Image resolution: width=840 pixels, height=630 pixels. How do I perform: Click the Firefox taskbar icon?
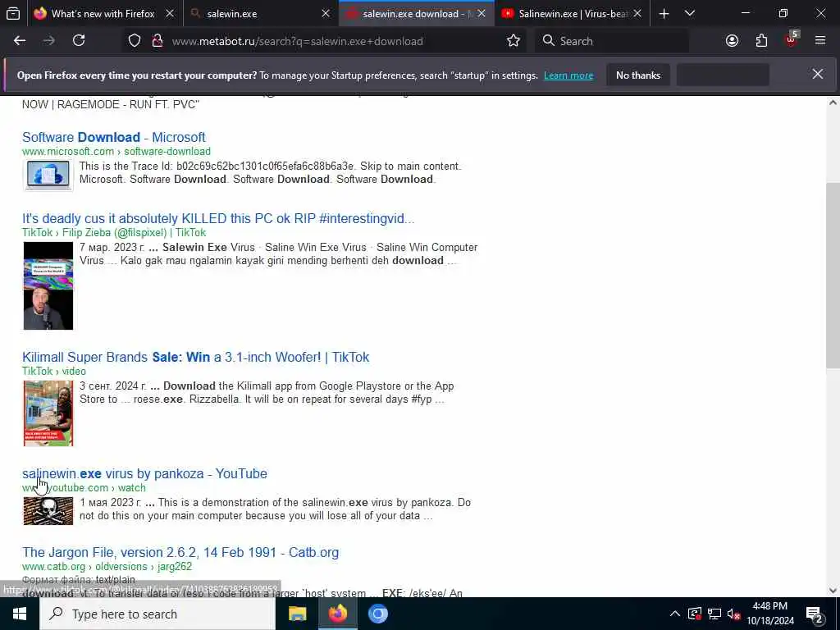coord(337,614)
